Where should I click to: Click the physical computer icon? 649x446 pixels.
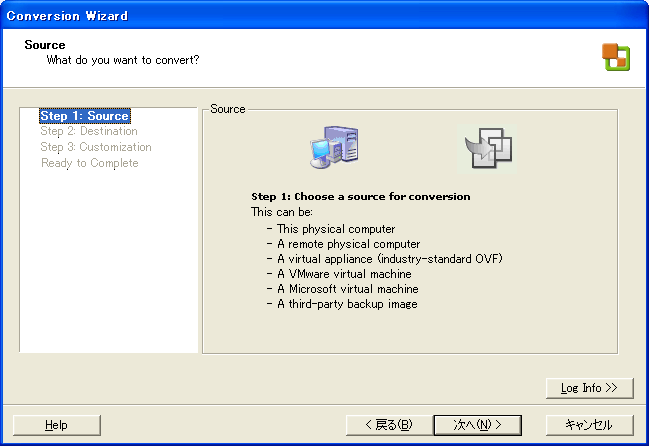[x=330, y=147]
